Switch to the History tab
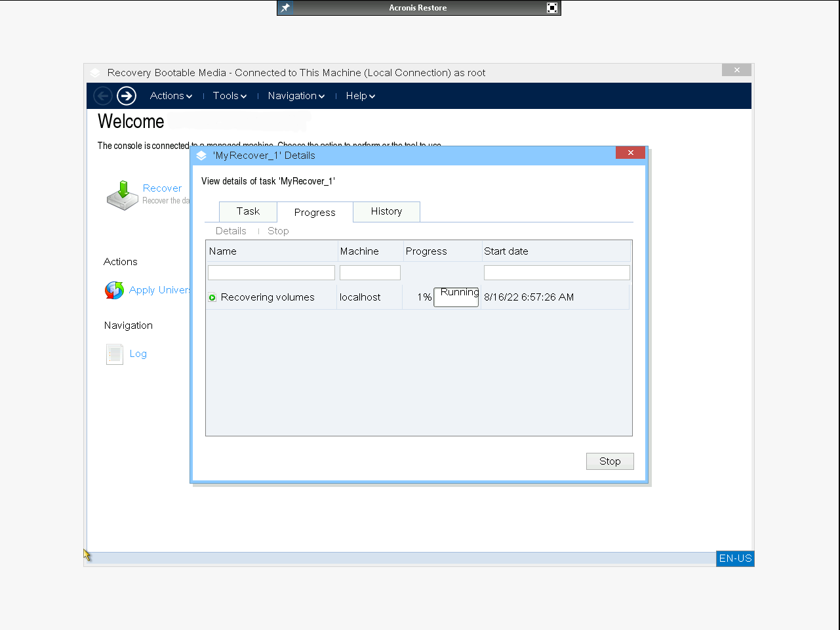840x630 pixels. (386, 211)
